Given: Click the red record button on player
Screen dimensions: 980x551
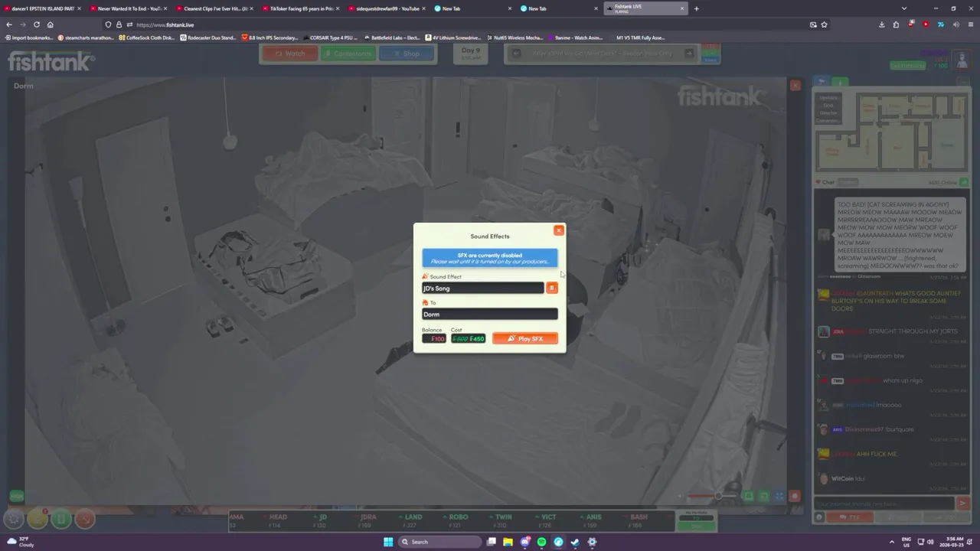Looking at the screenshot, I should point(795,497).
